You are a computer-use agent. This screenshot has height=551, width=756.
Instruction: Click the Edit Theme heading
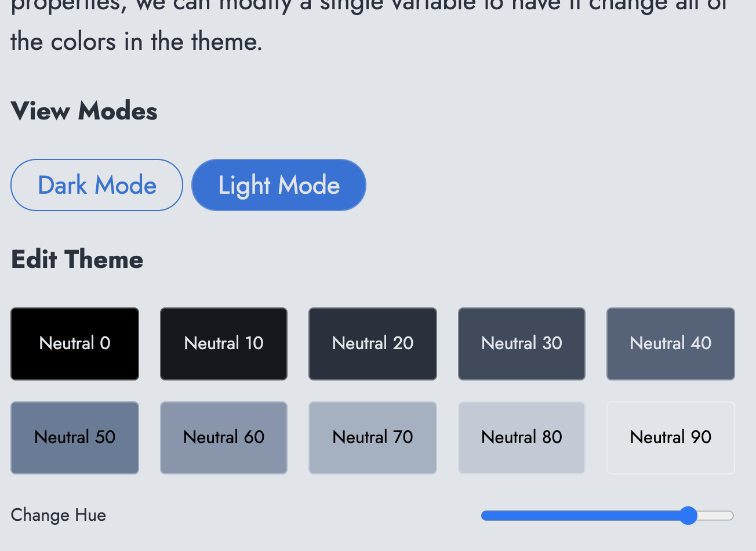click(77, 259)
